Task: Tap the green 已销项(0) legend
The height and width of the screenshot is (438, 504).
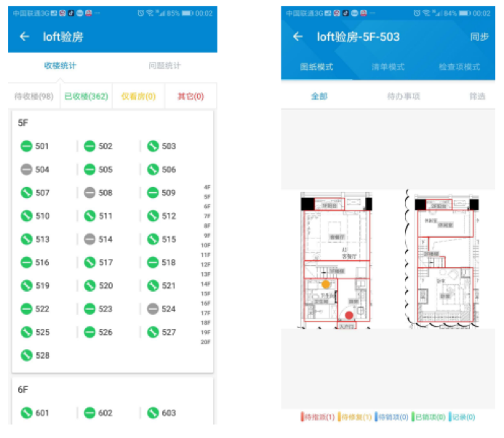Action: [429, 417]
